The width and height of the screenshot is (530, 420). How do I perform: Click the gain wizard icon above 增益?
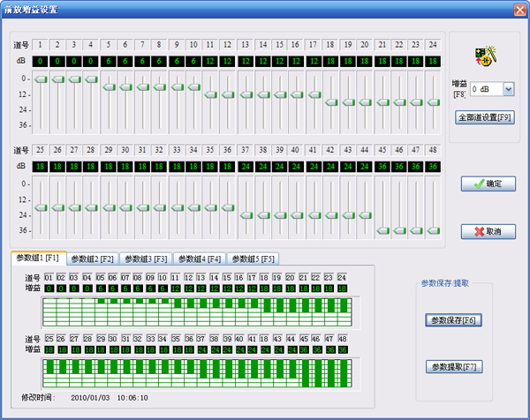[482, 58]
